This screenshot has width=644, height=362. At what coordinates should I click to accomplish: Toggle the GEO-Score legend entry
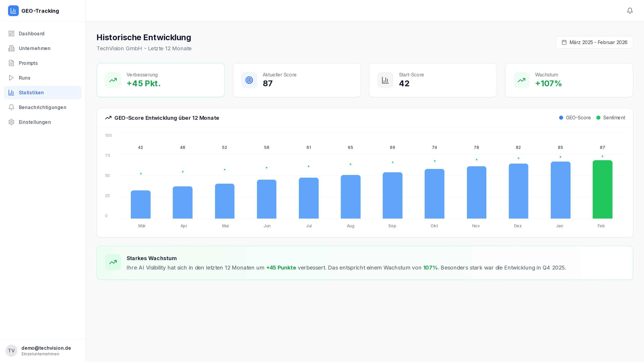click(575, 118)
